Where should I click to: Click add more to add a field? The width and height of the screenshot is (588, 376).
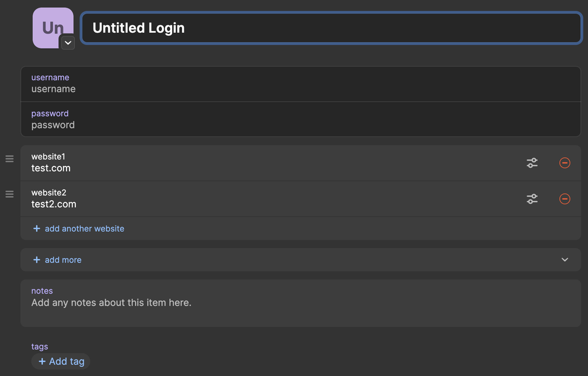[63, 260]
